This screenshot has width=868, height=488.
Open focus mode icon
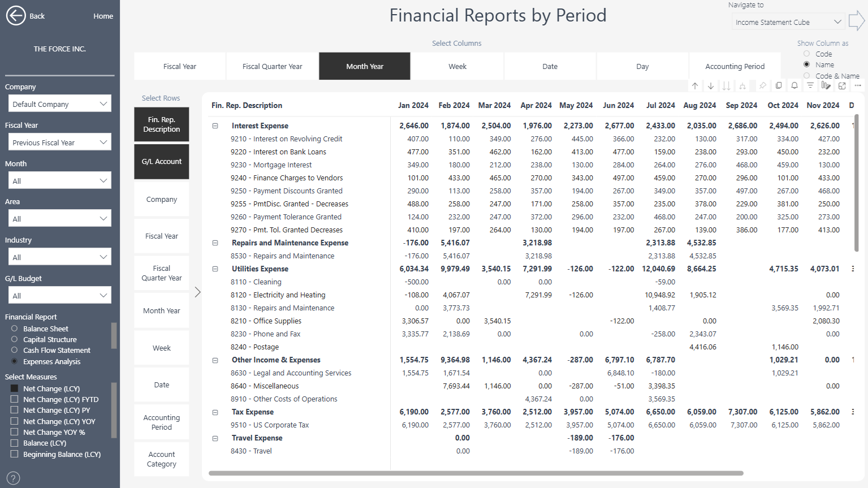[842, 86]
